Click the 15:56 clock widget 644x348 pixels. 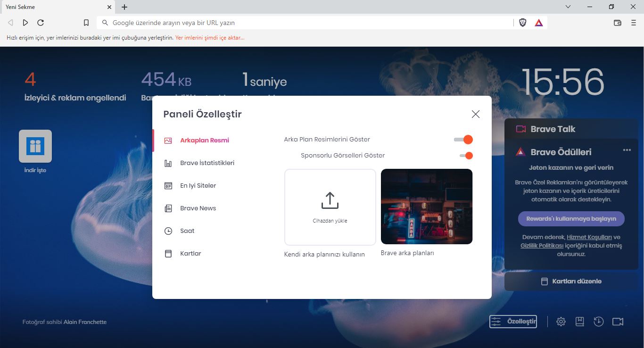tap(563, 82)
